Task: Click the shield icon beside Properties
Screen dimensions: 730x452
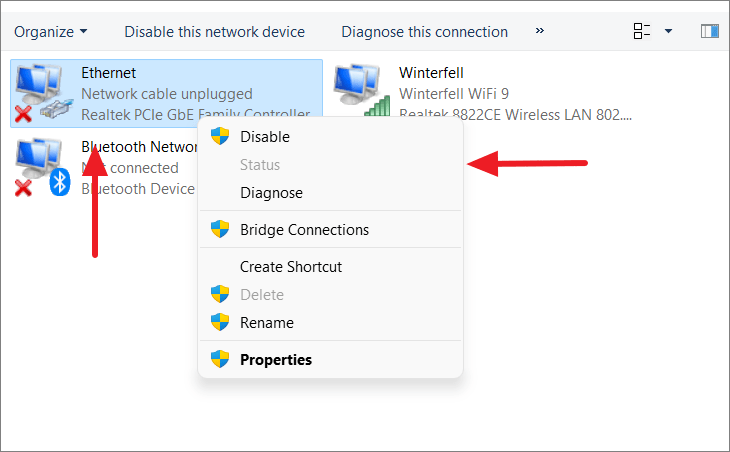Action: pos(220,359)
